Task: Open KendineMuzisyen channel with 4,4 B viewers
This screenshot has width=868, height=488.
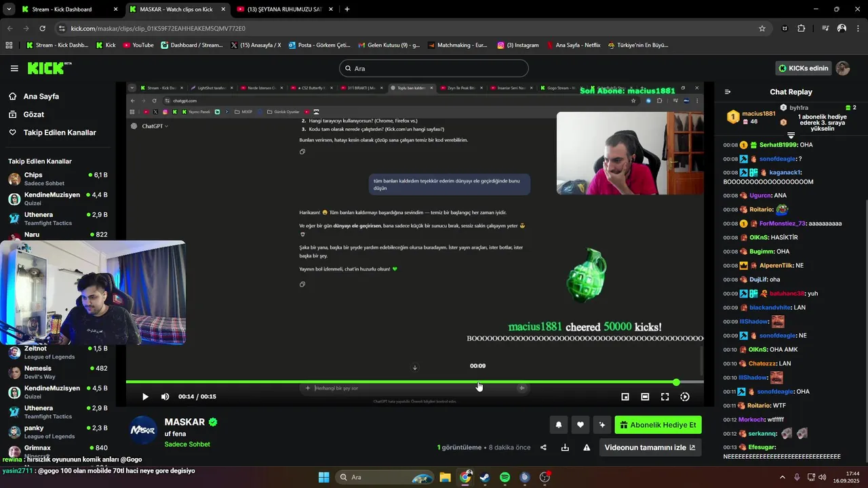Action: click(x=58, y=199)
